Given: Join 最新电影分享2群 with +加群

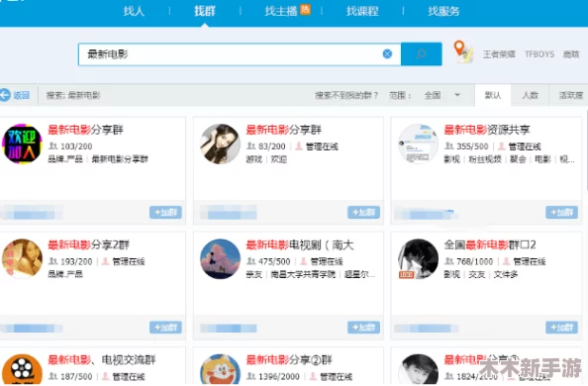Looking at the screenshot, I should click(165, 327).
